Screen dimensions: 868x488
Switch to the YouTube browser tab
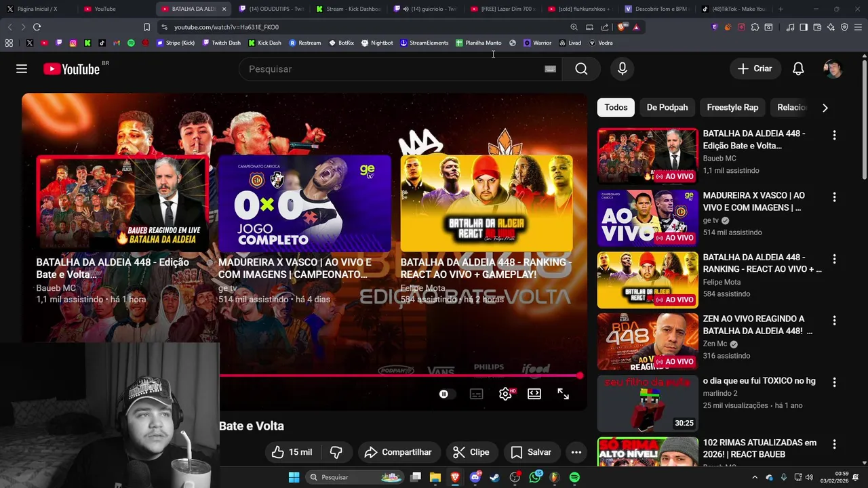tap(105, 9)
